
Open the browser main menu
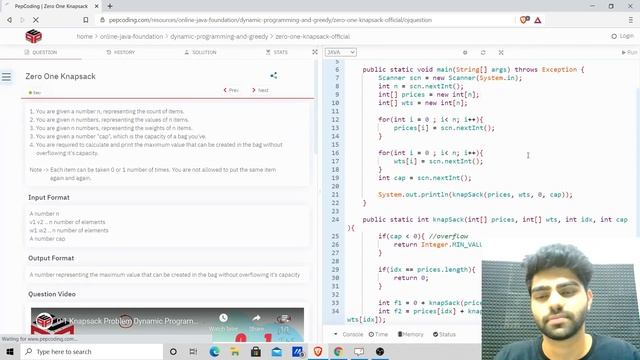click(x=631, y=20)
